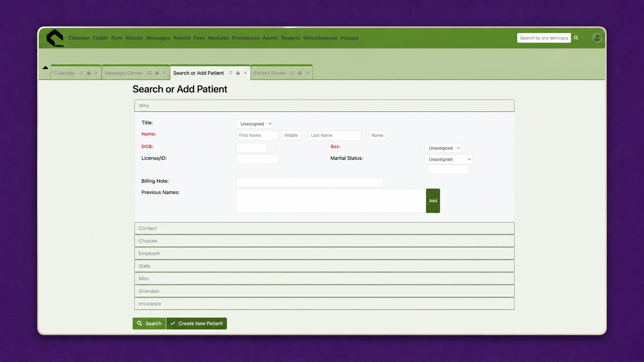The image size is (644, 362).
Task: Collapse the Who section header
Action: [324, 106]
